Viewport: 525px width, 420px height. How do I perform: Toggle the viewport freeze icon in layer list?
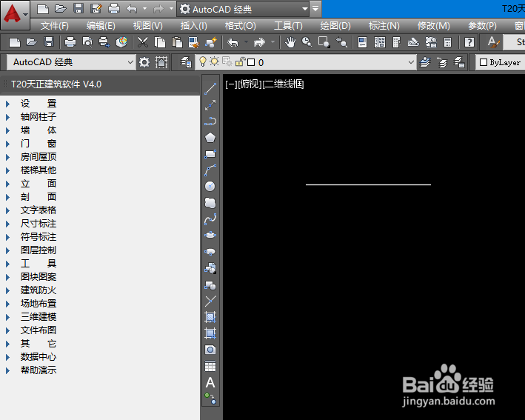[x=227, y=62]
